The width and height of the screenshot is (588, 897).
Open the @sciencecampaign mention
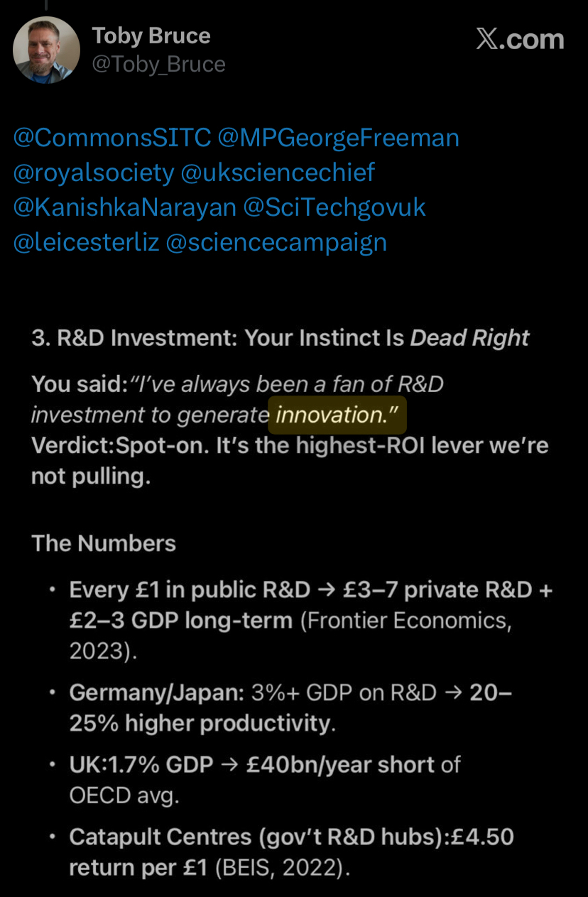click(276, 241)
